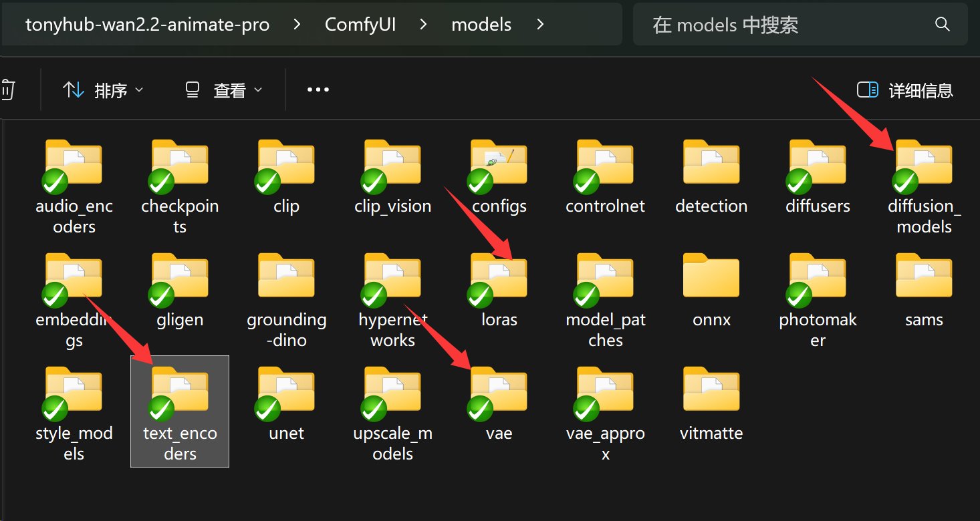Open the View (查看) dropdown
Viewport: 980px width, 521px height.
(223, 90)
